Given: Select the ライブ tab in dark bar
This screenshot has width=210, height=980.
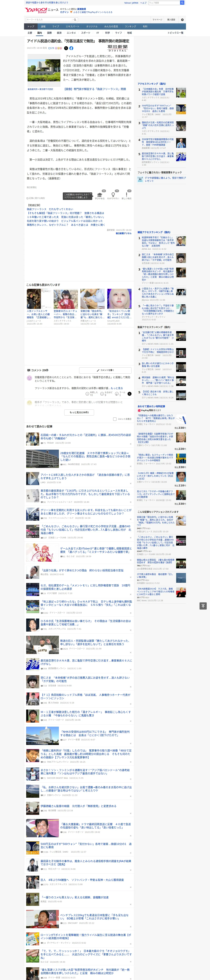Looking at the screenshot, I should click(x=56, y=27).
